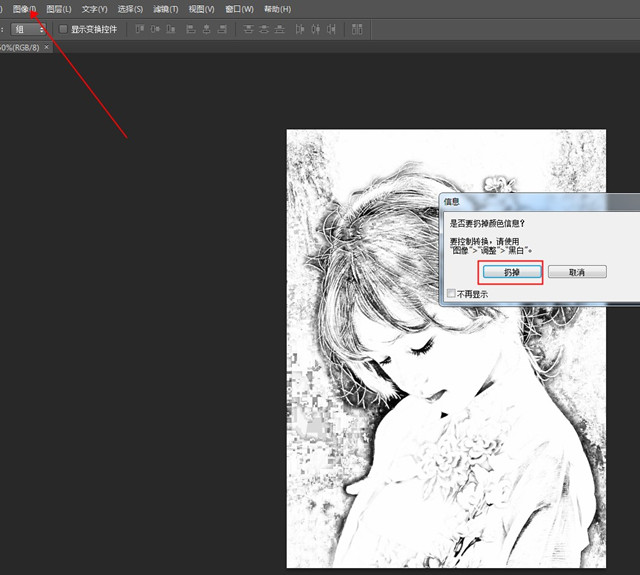Enable the 显示变换控件 checkbox
Screen dimensions: 640x575
click(64, 29)
